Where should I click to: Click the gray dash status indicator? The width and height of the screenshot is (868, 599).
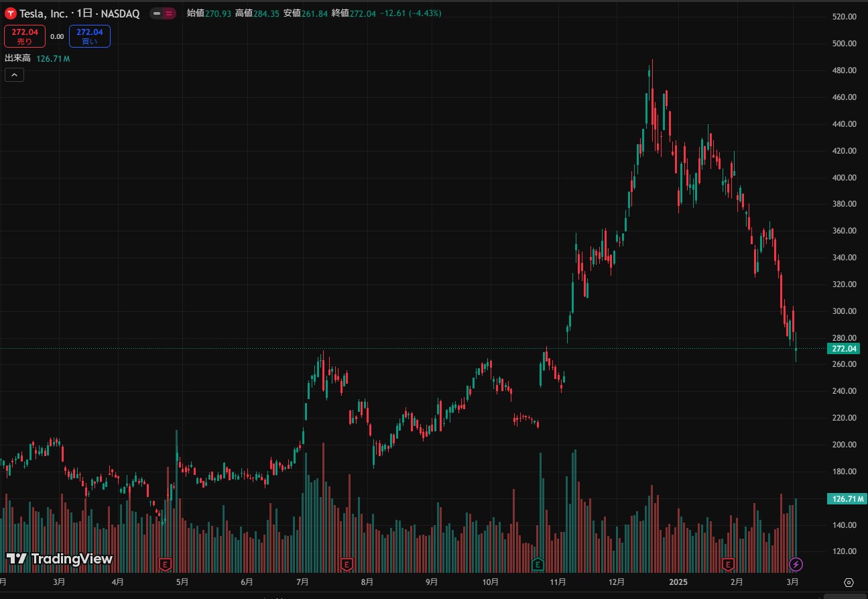point(156,13)
